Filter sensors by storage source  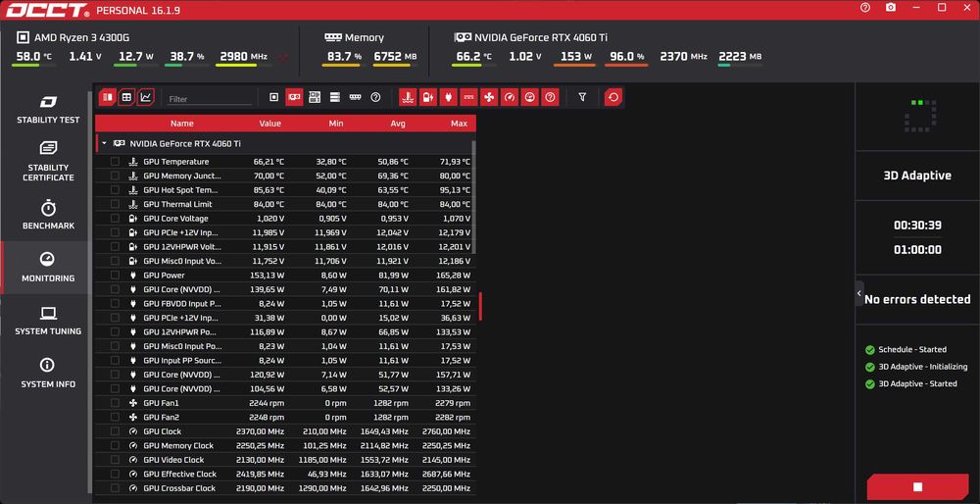point(335,97)
